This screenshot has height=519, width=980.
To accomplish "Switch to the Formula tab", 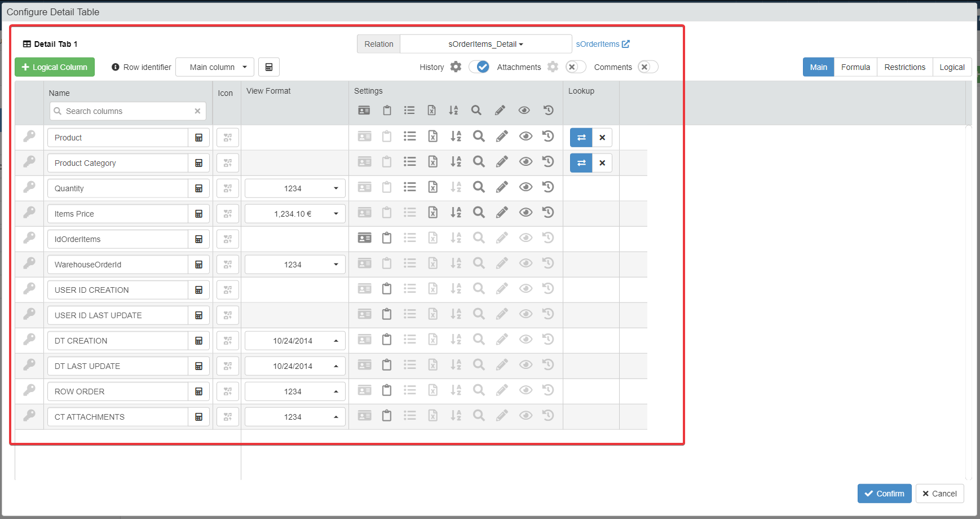I will (x=855, y=67).
